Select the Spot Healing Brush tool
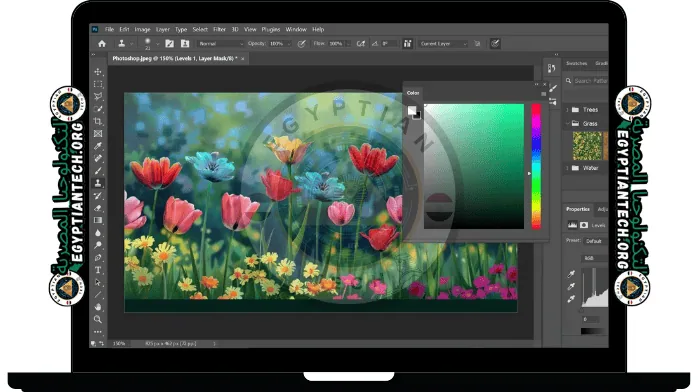 98,158
